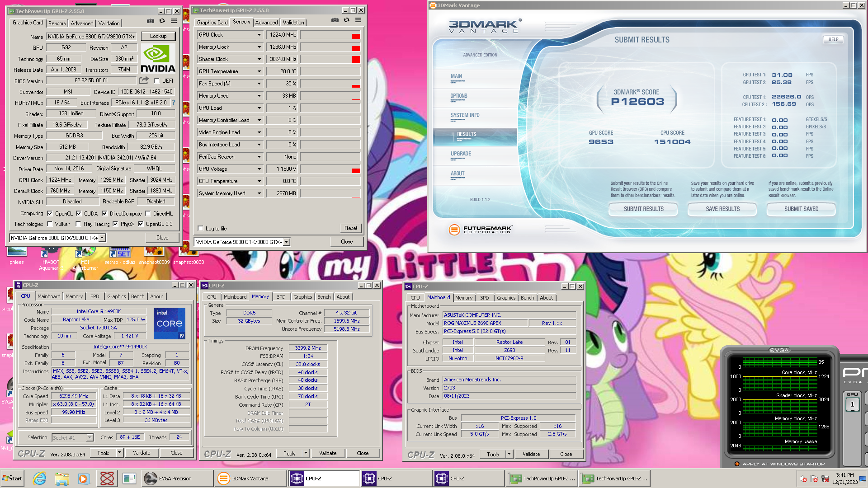868x488 pixels.
Task: Open Bench tab in CPU-Z Memory window
Action: coord(324,297)
